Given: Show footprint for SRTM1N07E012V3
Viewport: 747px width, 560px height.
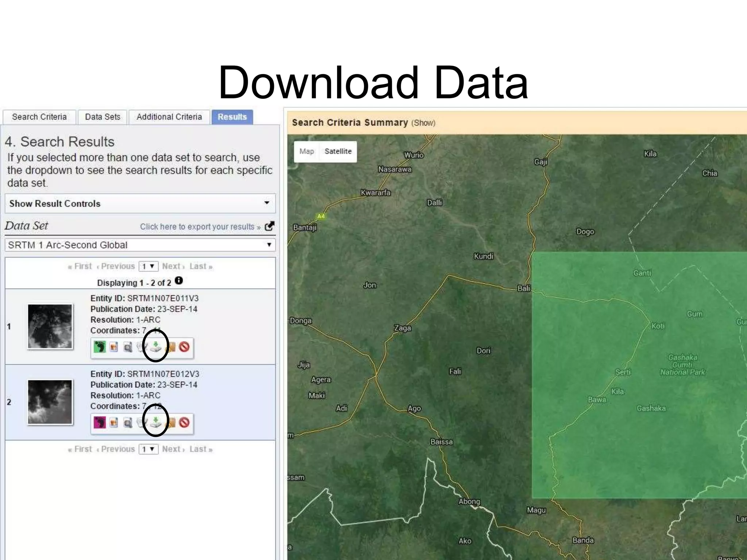Looking at the screenshot, I should click(x=100, y=423).
